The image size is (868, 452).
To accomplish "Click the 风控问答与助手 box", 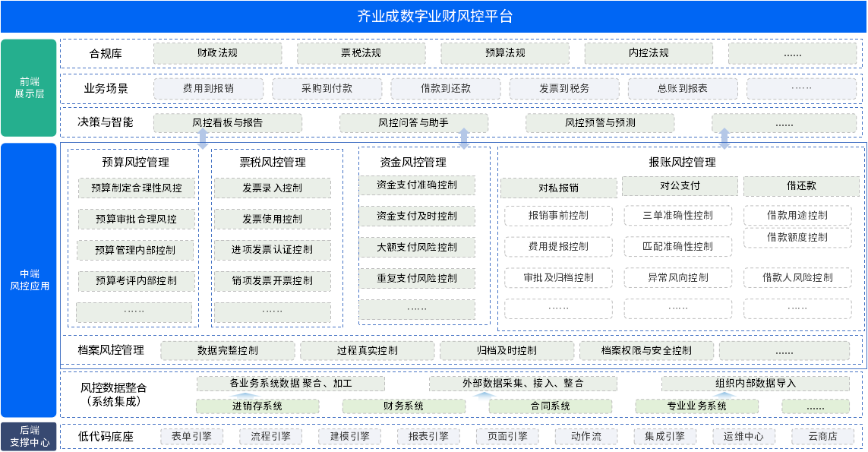I will [x=414, y=123].
